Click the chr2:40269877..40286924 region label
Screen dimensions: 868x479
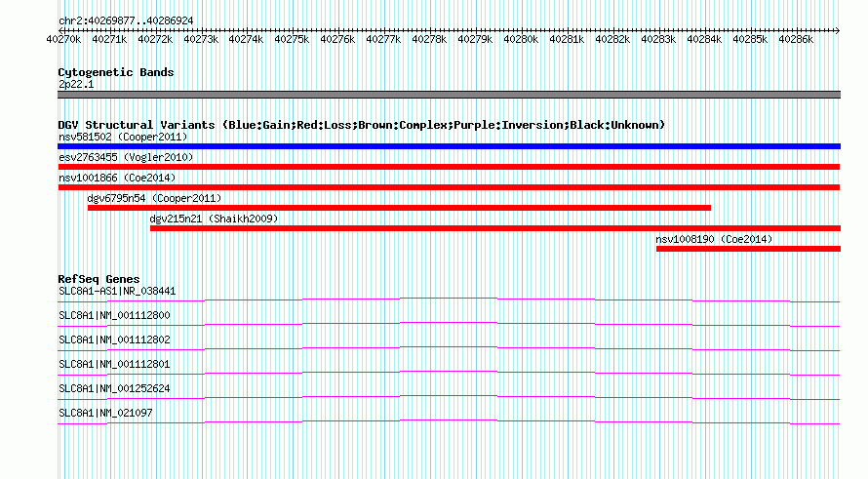point(126,21)
